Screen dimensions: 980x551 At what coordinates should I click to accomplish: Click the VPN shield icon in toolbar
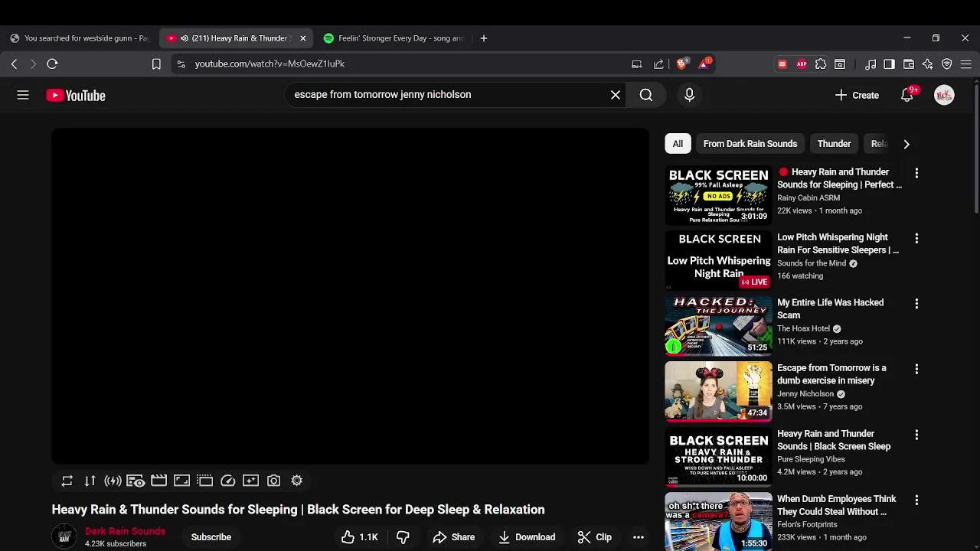click(947, 64)
